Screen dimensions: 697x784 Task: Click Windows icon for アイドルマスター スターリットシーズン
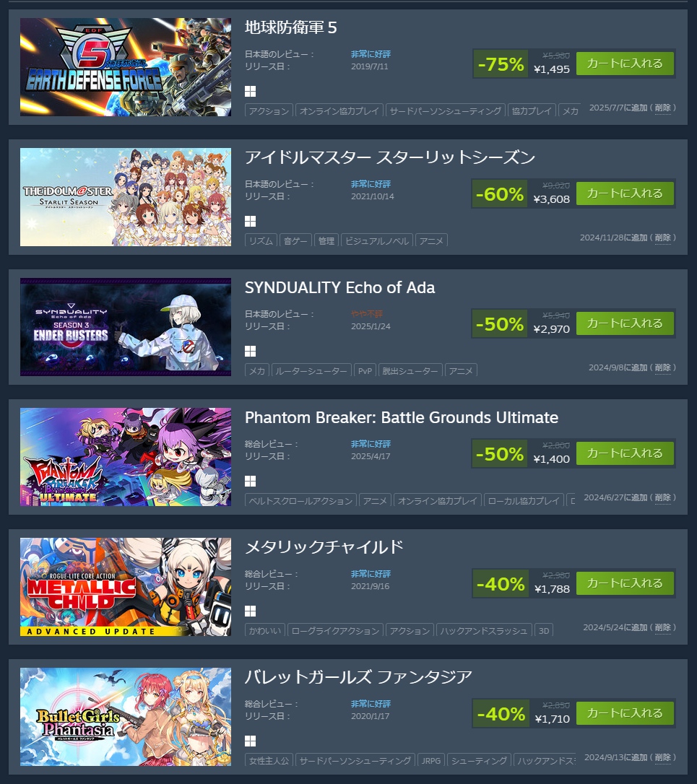[x=250, y=221]
